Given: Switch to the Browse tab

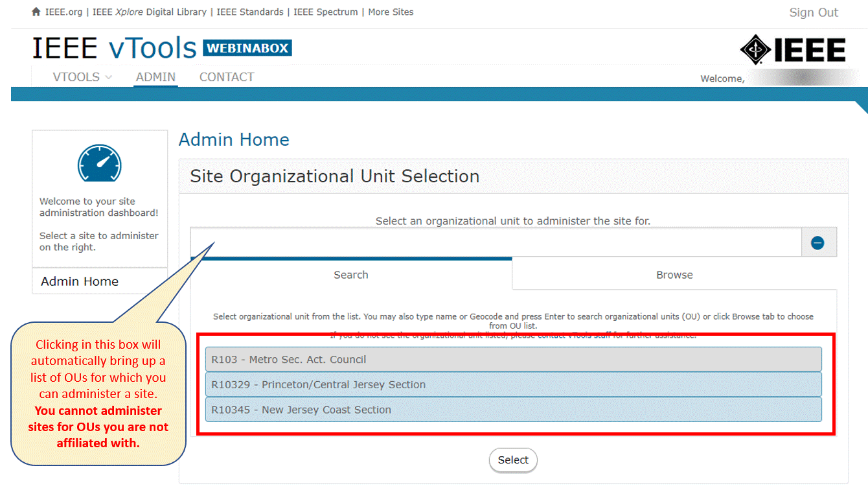Looking at the screenshot, I should point(674,275).
